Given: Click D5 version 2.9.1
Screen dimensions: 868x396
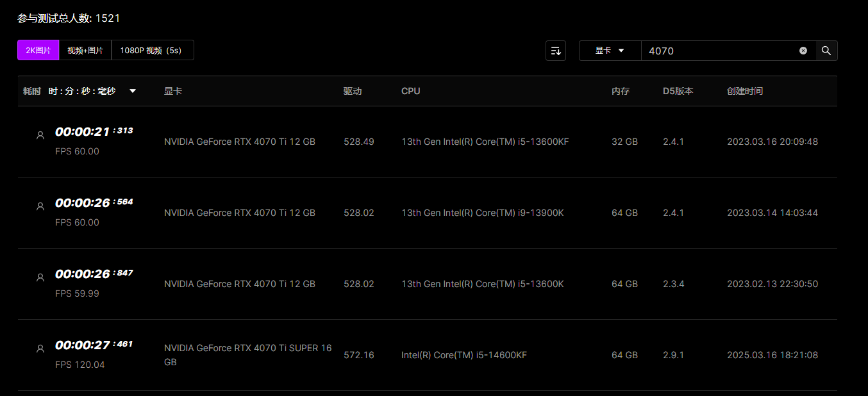Looking at the screenshot, I should pos(674,355).
